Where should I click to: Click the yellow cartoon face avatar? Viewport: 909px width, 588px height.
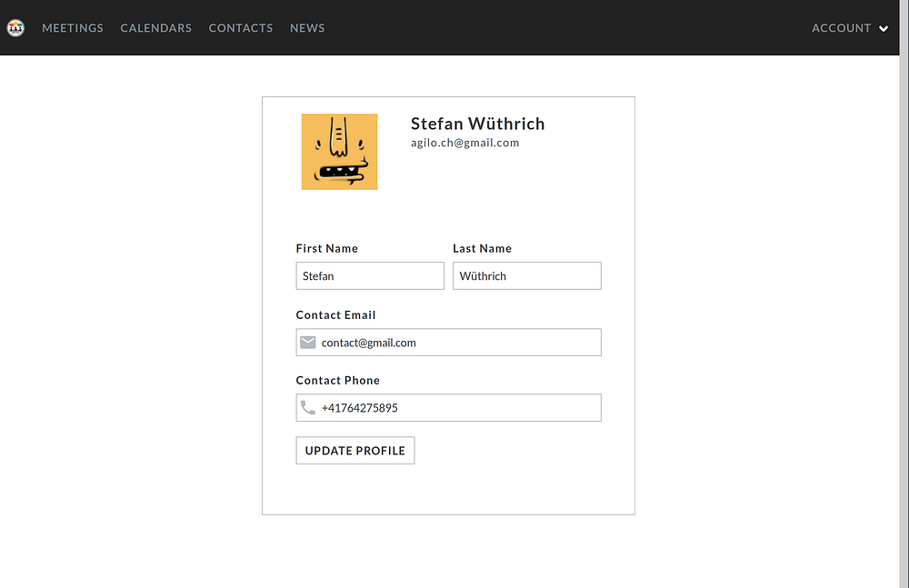pos(339,152)
